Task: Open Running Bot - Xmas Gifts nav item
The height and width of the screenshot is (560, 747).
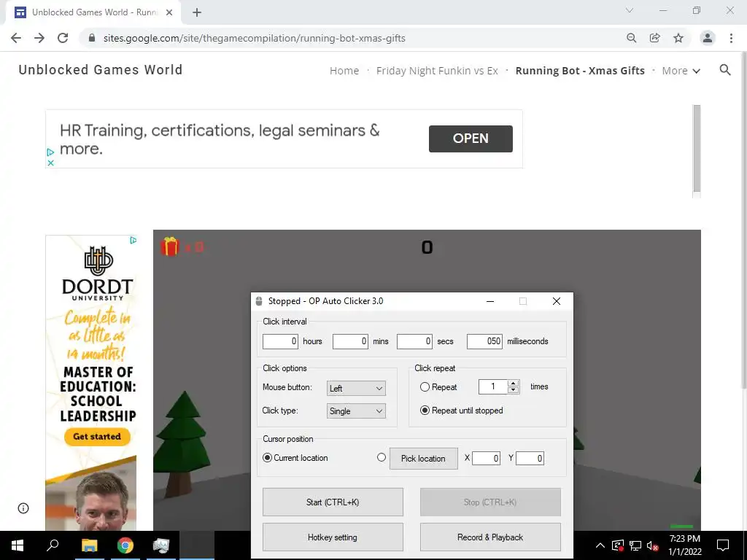Action: 580,71
